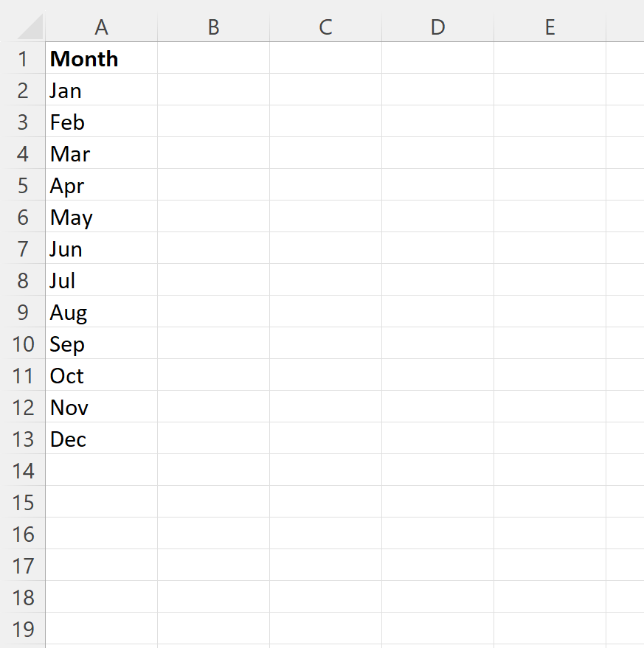Select row 14 header

click(23, 471)
